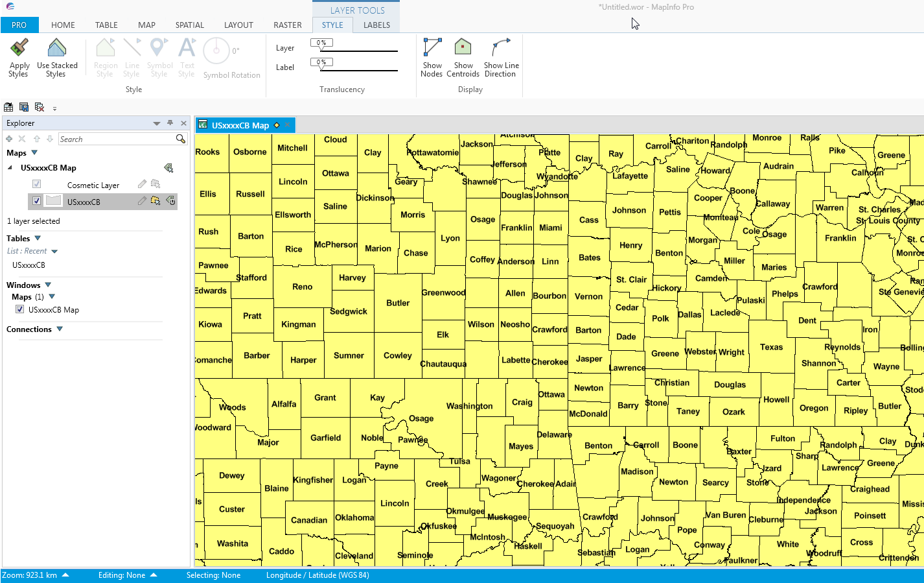
Task: Toggle Show Centroids display option
Action: (463, 57)
